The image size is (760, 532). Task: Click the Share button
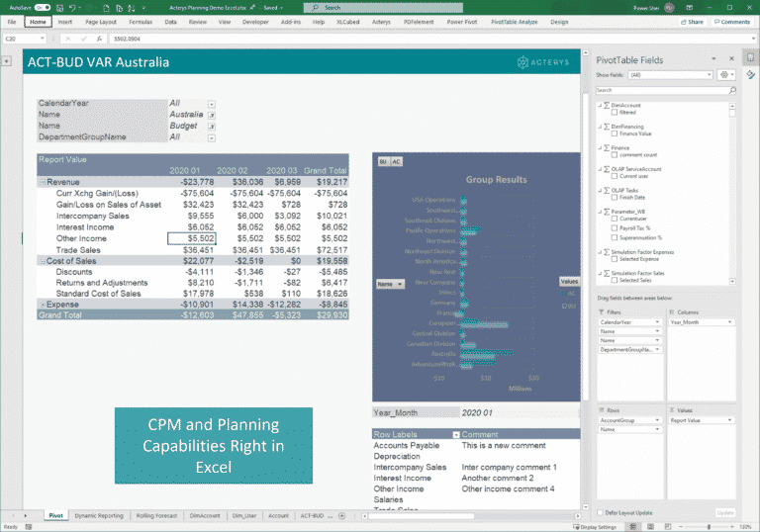[692, 21]
